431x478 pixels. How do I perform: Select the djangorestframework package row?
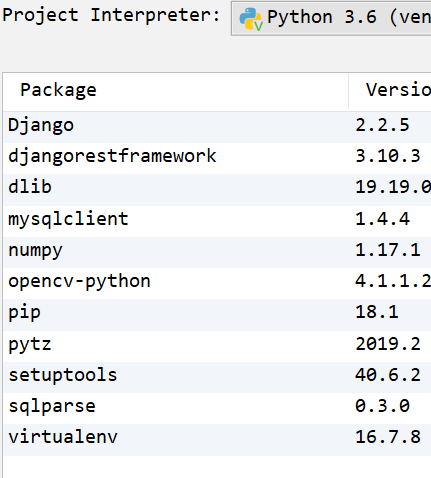[x=217, y=158]
